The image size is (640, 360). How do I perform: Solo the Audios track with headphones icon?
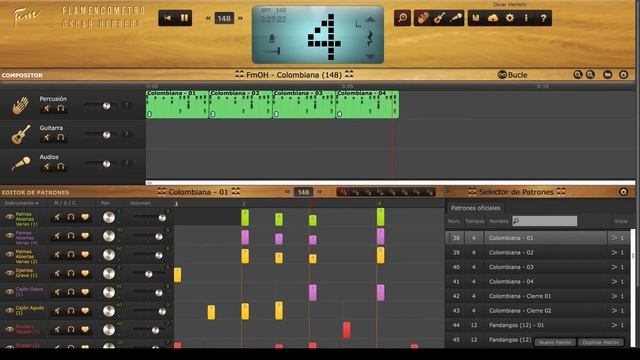coord(60,167)
